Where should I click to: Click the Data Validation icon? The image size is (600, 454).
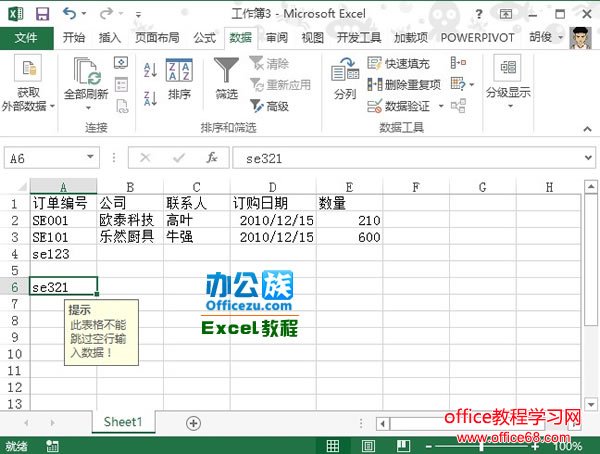pos(374,106)
